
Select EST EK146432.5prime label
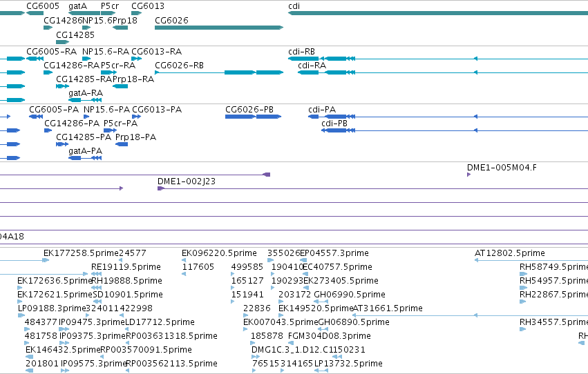pyautogui.click(x=63, y=350)
